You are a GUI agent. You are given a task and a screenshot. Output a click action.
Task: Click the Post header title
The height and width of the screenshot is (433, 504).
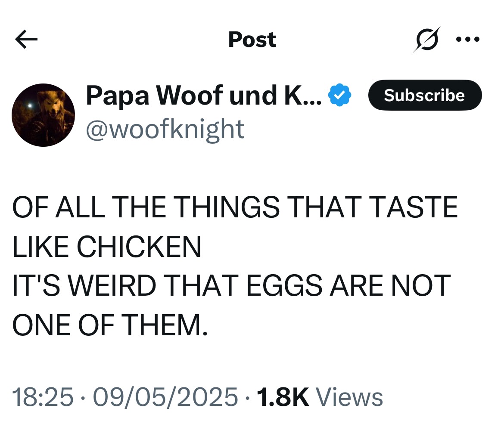point(252,40)
